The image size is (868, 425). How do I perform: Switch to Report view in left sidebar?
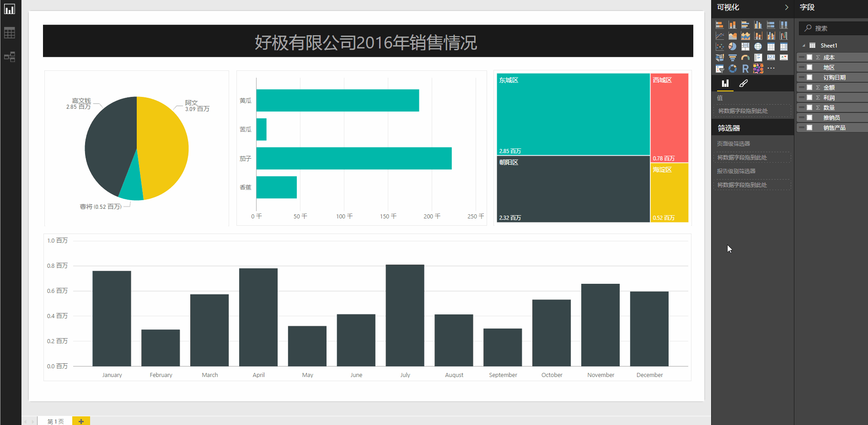(10, 9)
